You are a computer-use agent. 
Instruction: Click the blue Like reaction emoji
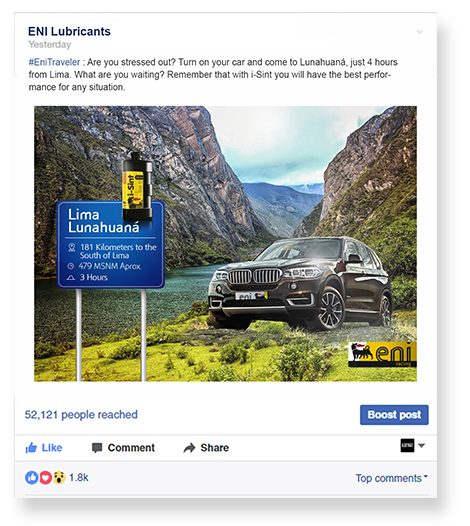tap(32, 477)
